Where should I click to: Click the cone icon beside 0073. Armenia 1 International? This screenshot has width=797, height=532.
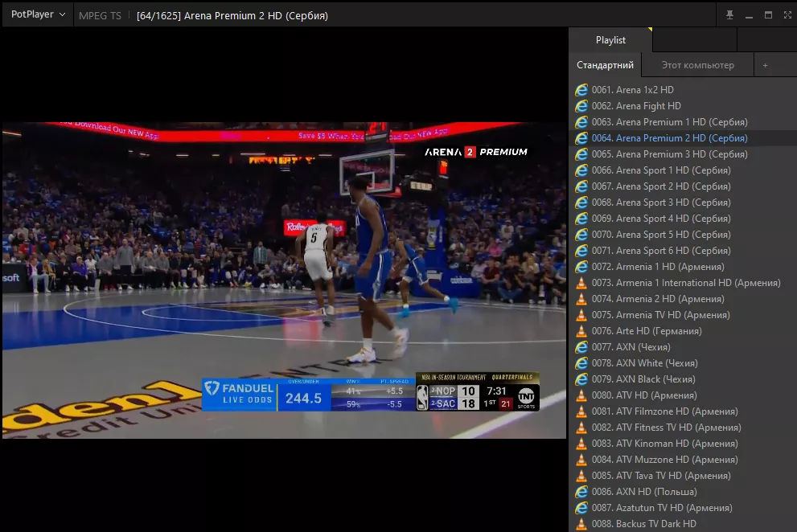coord(581,283)
